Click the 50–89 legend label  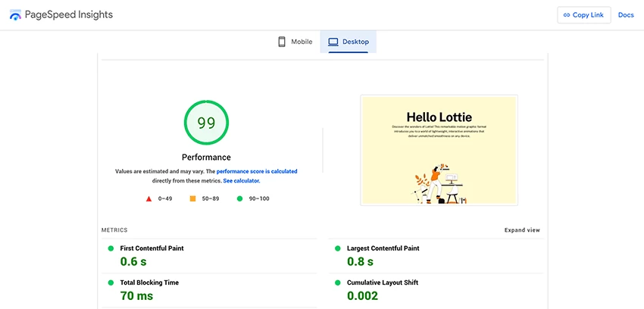[x=211, y=198]
